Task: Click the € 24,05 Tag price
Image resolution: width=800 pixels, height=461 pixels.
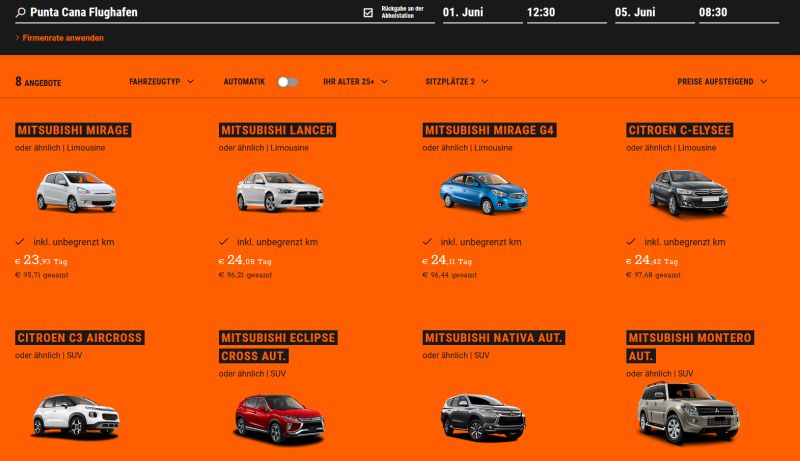Action: click(245, 260)
